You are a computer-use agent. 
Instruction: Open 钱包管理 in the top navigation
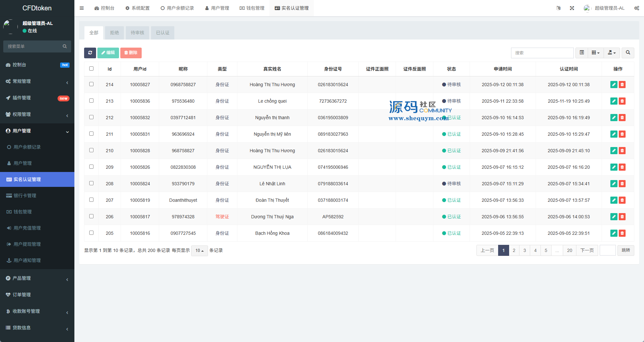(x=252, y=8)
